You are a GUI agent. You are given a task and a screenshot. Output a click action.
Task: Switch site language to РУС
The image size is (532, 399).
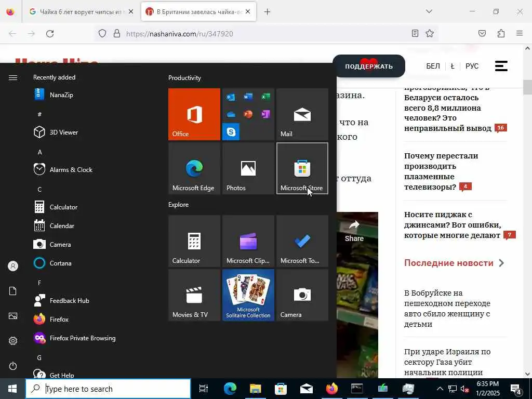(472, 66)
